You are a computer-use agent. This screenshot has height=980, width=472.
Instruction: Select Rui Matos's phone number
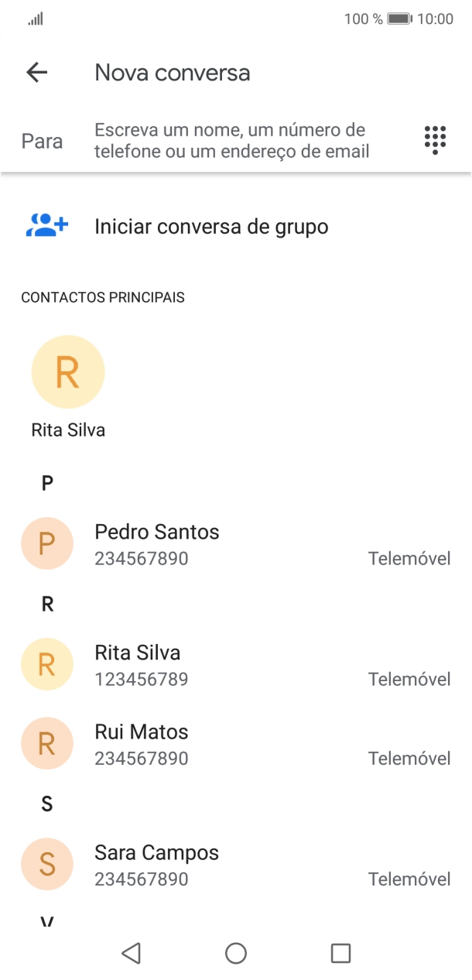click(141, 759)
